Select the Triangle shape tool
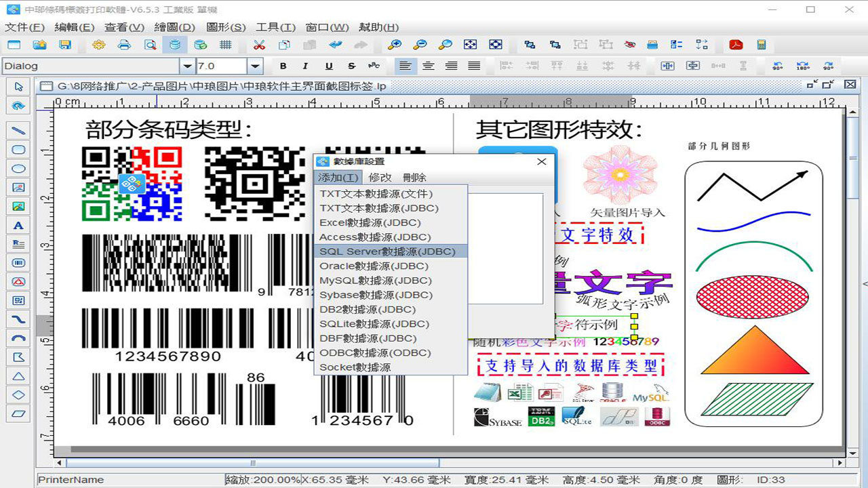This screenshot has height=488, width=868. click(x=17, y=375)
